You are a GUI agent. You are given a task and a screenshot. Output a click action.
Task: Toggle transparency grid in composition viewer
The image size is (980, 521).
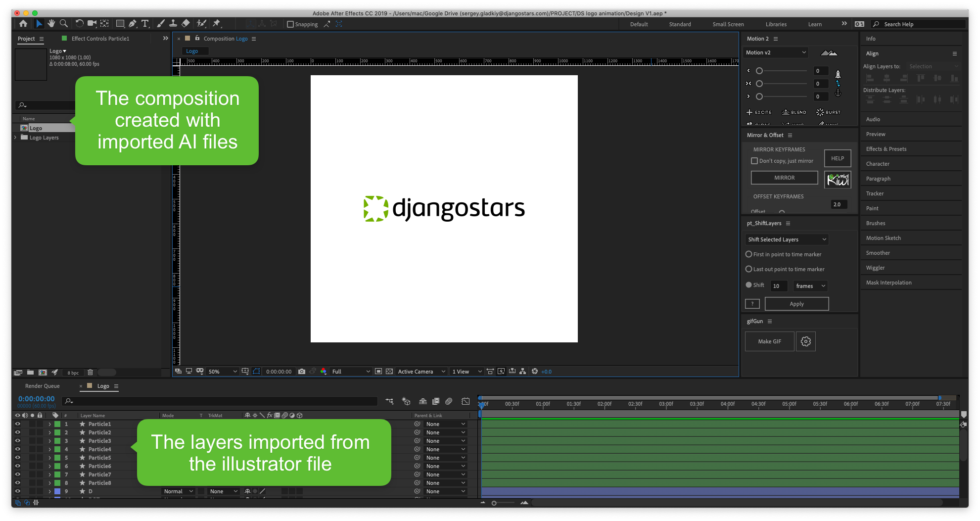(389, 372)
